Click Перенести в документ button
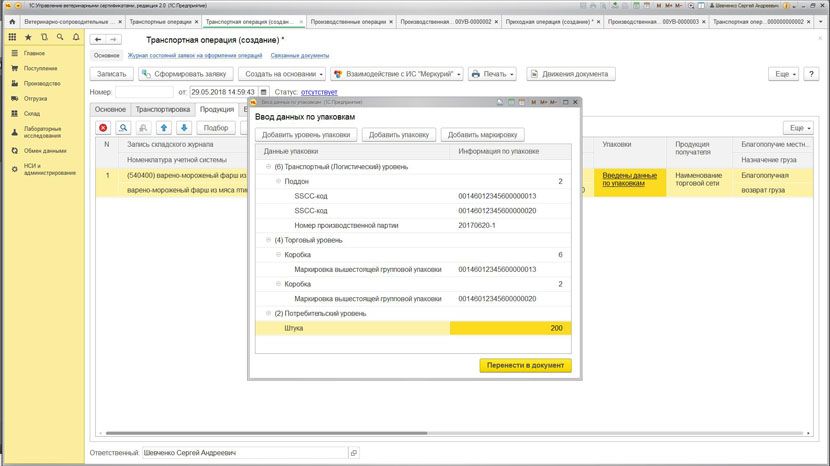This screenshot has width=830, height=466. click(x=525, y=365)
